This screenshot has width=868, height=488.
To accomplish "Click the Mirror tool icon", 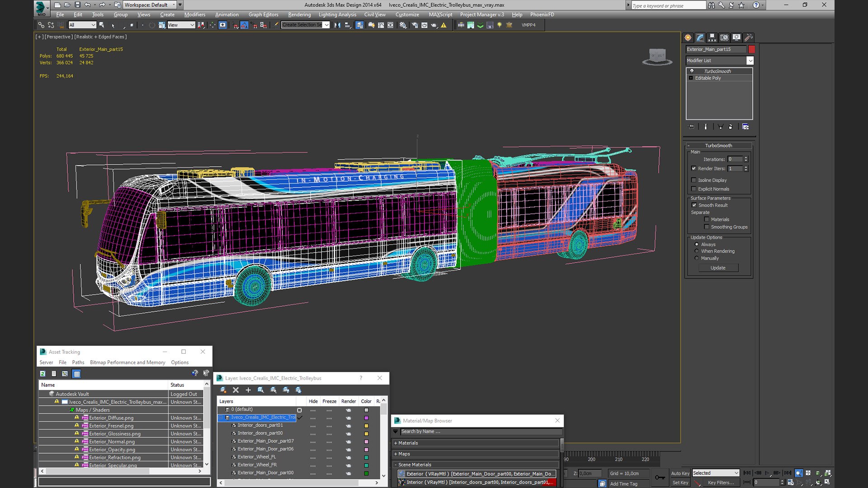I will pyautogui.click(x=337, y=25).
